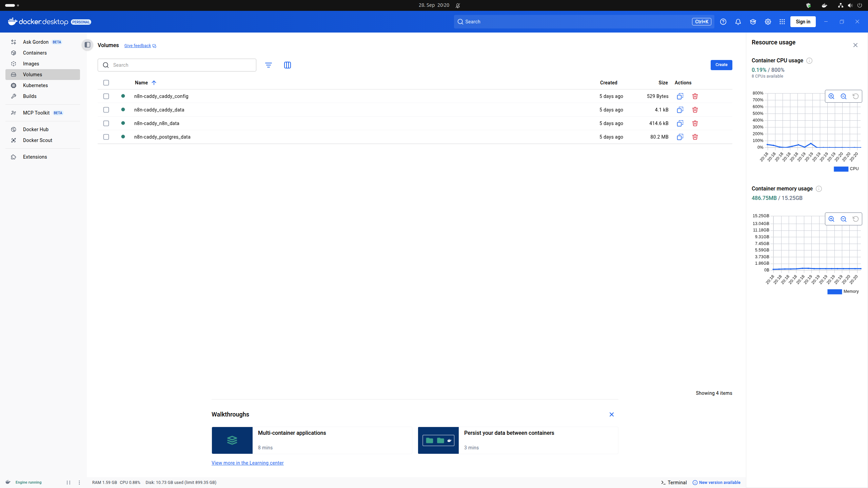Screen dimensions: 868x488
Task: Delete the n8n-caddy_postgres_data volume
Action: (x=695, y=137)
